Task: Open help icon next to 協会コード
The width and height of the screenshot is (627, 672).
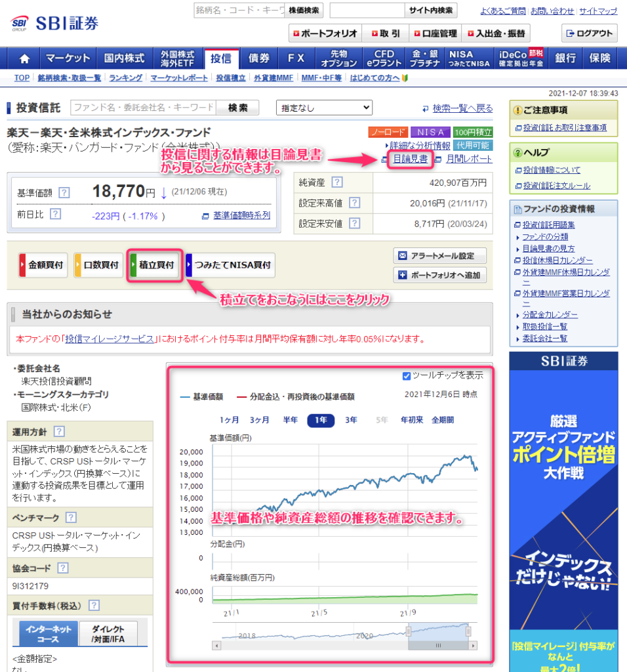Action: click(63, 568)
